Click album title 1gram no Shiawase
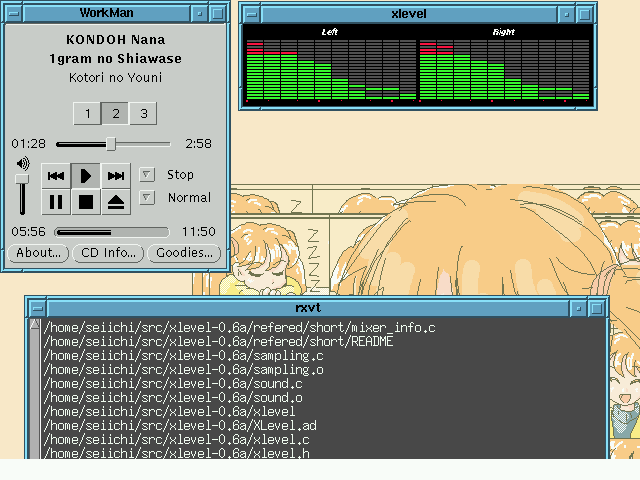Image resolution: width=640 pixels, height=480 pixels. [x=116, y=59]
